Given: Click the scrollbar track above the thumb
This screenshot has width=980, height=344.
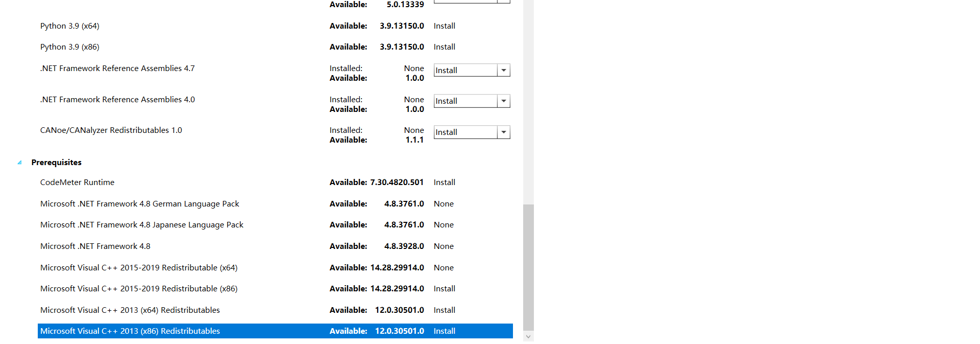Looking at the screenshot, I should 528,102.
